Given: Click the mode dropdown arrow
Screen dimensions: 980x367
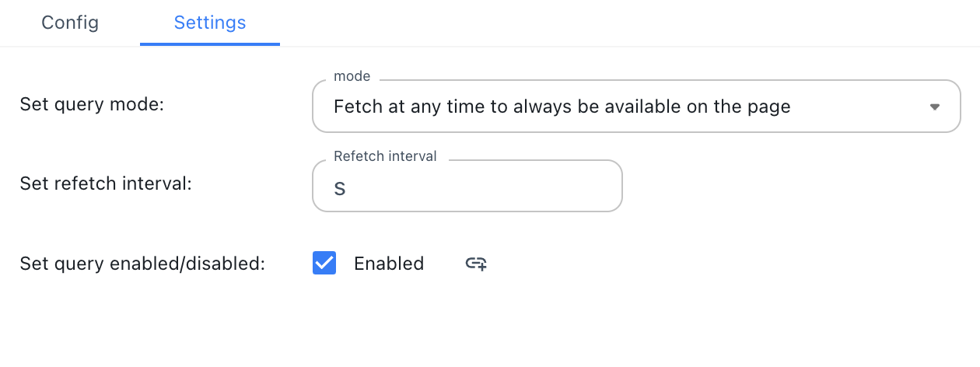Looking at the screenshot, I should coord(935,107).
